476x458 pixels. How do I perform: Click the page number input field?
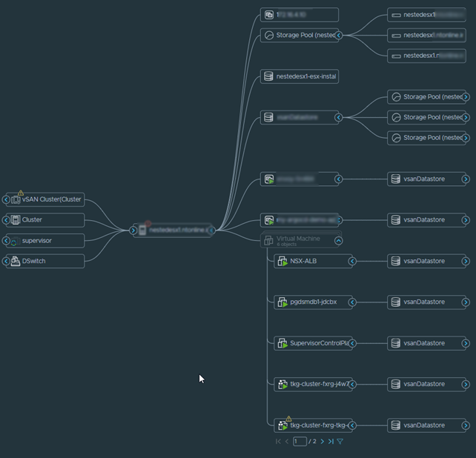tap(300, 441)
